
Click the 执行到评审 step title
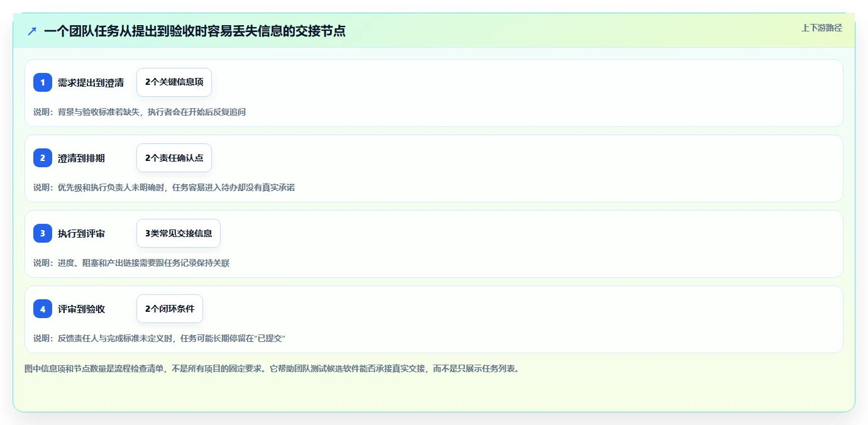coord(81,233)
